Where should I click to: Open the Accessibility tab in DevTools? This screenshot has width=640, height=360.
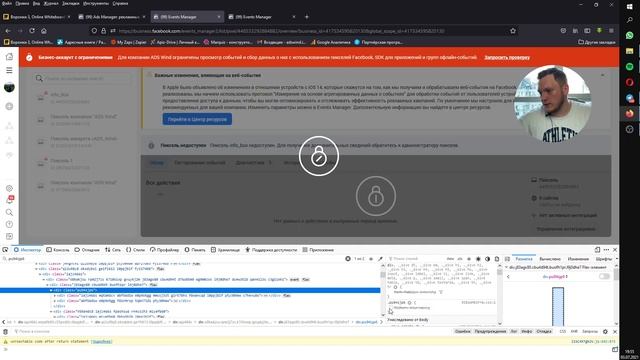pos(271,250)
